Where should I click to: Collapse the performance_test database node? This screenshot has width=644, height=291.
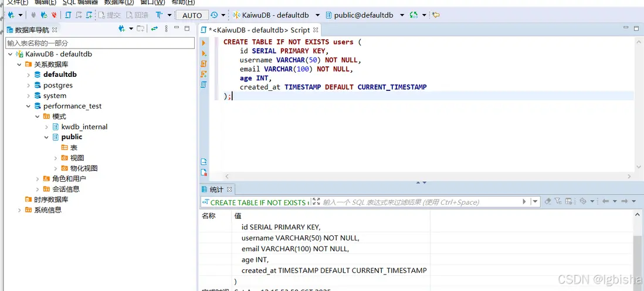tap(29, 106)
